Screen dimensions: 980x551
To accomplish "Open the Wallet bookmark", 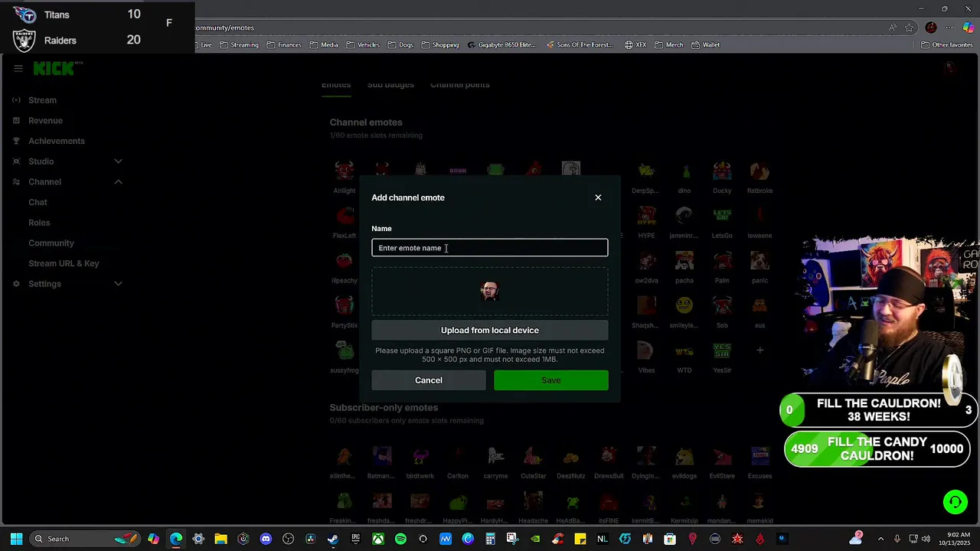I will pos(705,44).
